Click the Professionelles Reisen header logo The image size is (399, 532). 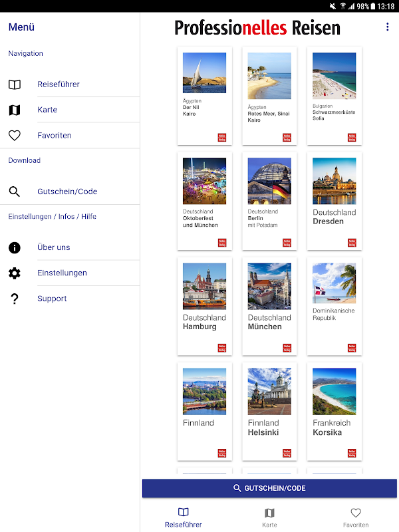click(257, 28)
